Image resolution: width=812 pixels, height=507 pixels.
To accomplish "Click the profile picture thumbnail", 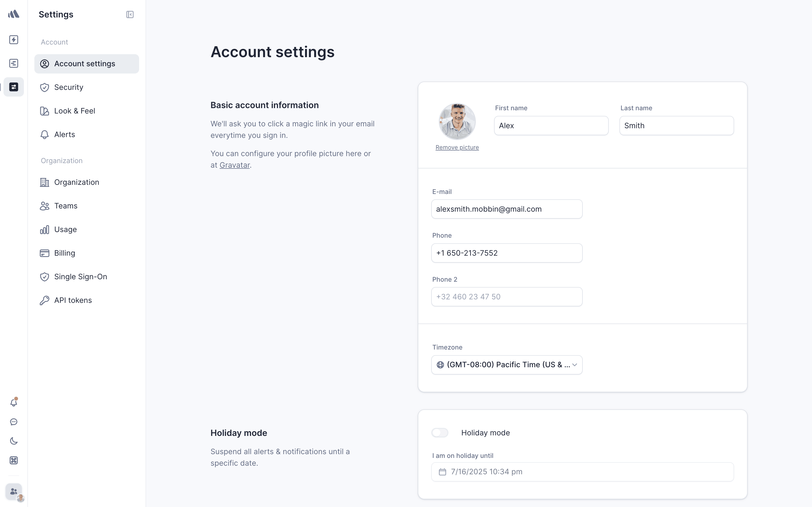I will pos(457,121).
